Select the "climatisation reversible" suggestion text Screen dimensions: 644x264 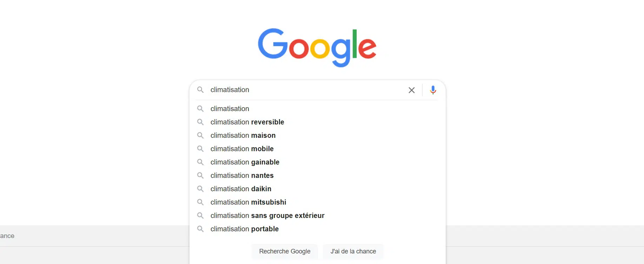(247, 122)
